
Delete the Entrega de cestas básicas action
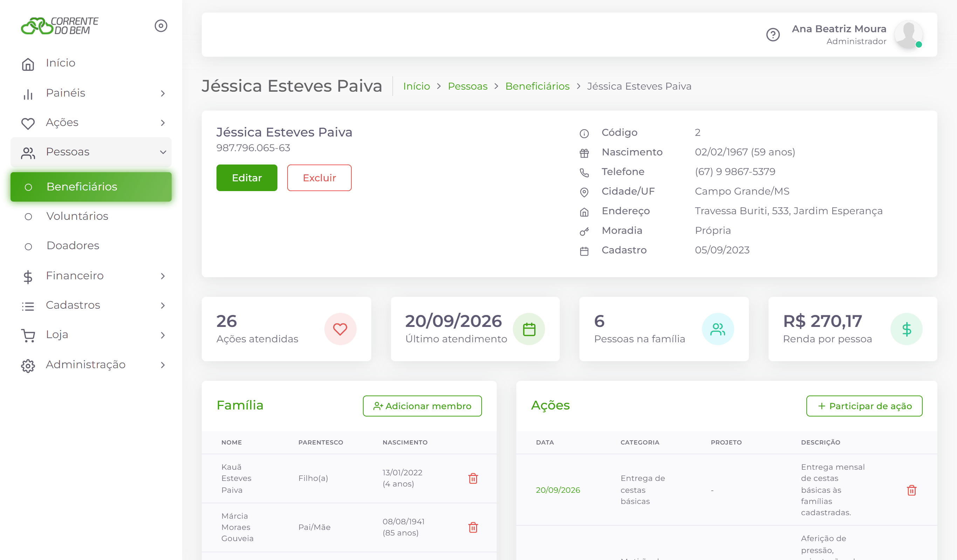pos(912,490)
